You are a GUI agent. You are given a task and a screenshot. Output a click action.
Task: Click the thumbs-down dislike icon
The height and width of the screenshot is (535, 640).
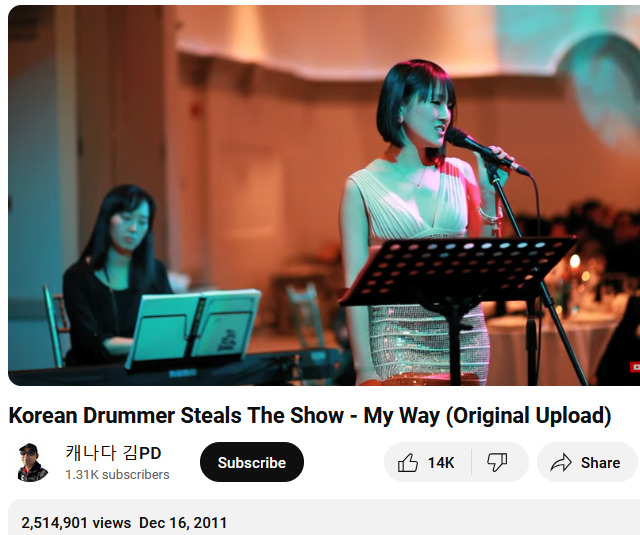click(497, 462)
